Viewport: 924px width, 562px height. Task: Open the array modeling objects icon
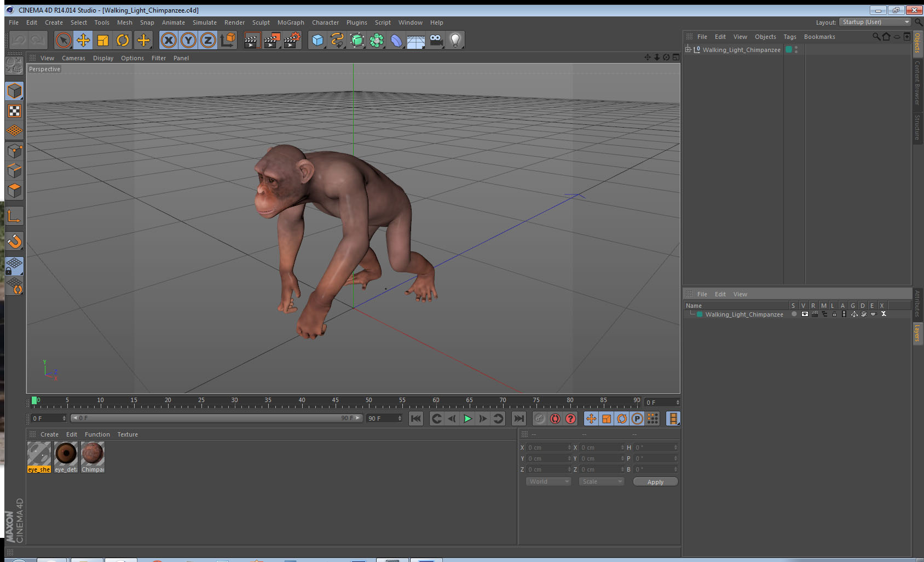(x=377, y=40)
